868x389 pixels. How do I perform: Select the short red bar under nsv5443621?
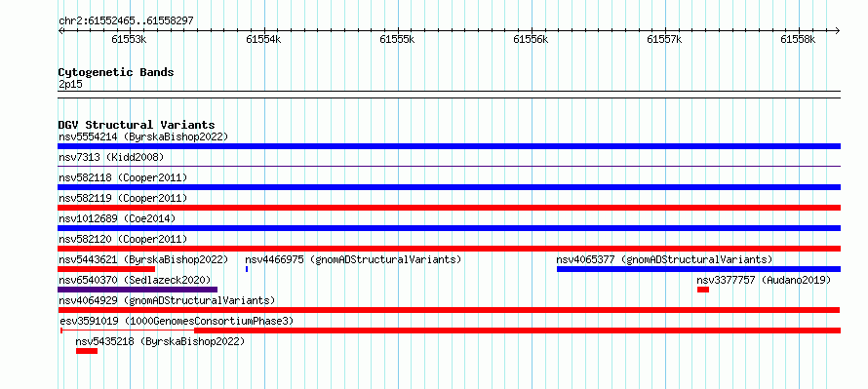point(106,269)
